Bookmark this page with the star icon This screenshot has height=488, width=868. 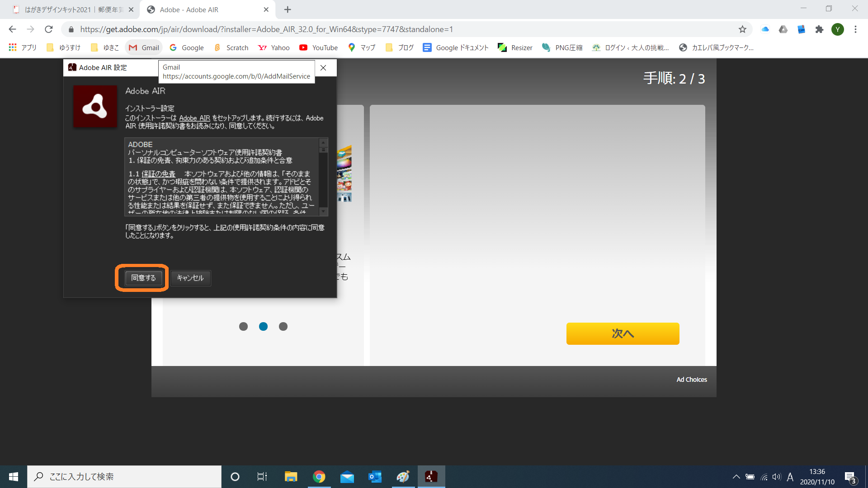(742, 29)
